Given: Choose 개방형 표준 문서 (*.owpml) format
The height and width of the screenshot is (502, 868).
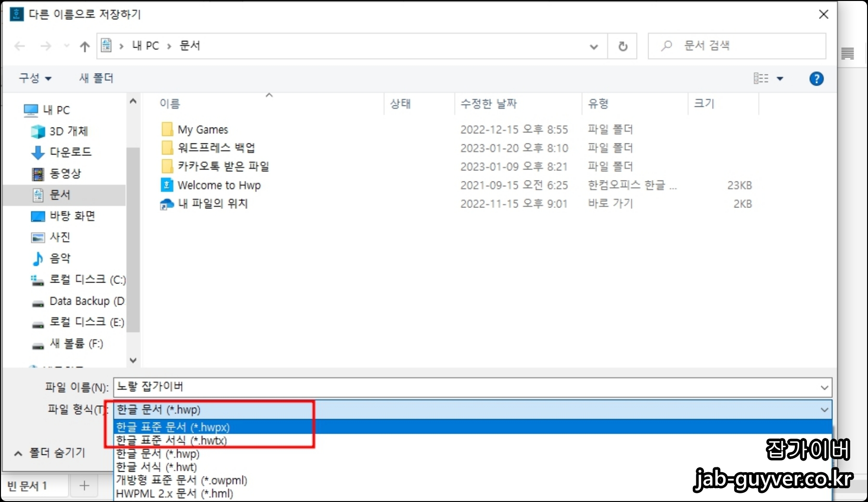Looking at the screenshot, I should [473, 480].
